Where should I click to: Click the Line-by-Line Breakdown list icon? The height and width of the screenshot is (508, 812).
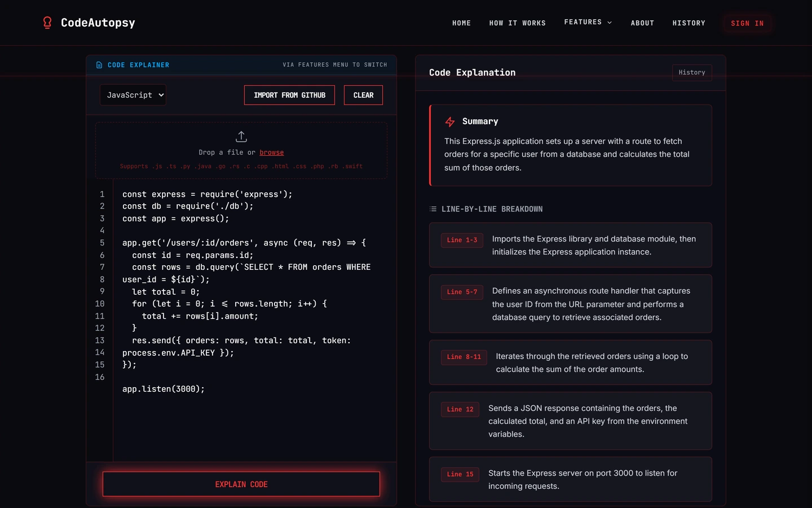pyautogui.click(x=433, y=209)
